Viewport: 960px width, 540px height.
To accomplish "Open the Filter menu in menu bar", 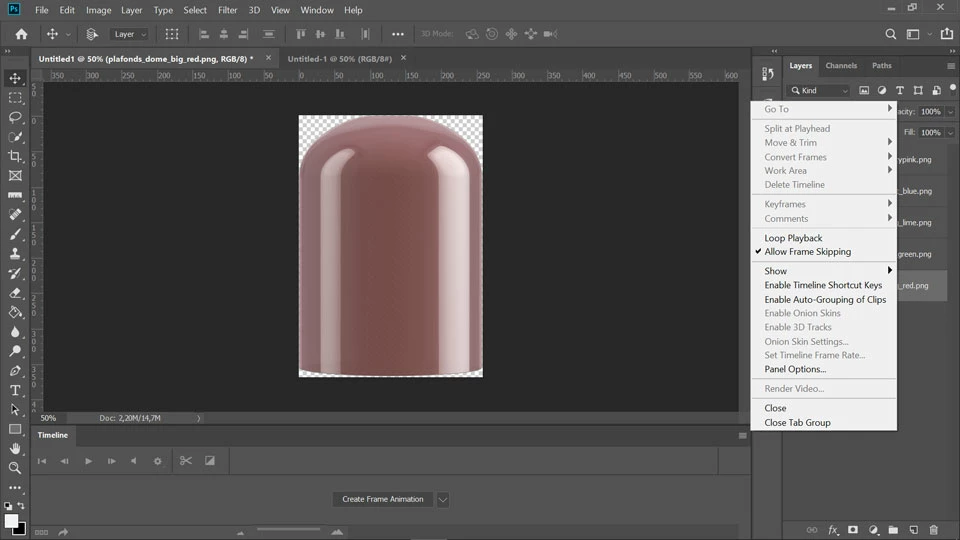I will 228,10.
